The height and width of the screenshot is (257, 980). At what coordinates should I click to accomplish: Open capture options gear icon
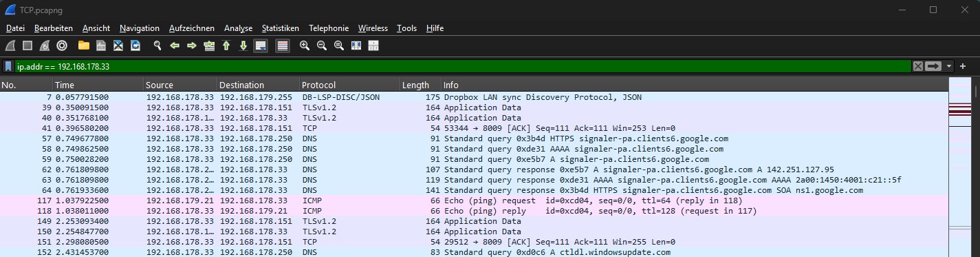(62, 45)
